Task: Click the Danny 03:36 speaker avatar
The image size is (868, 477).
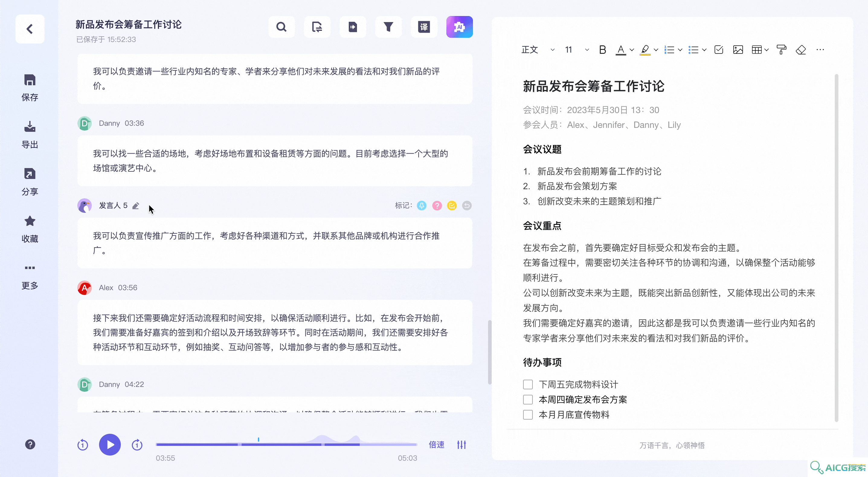Action: 85,123
